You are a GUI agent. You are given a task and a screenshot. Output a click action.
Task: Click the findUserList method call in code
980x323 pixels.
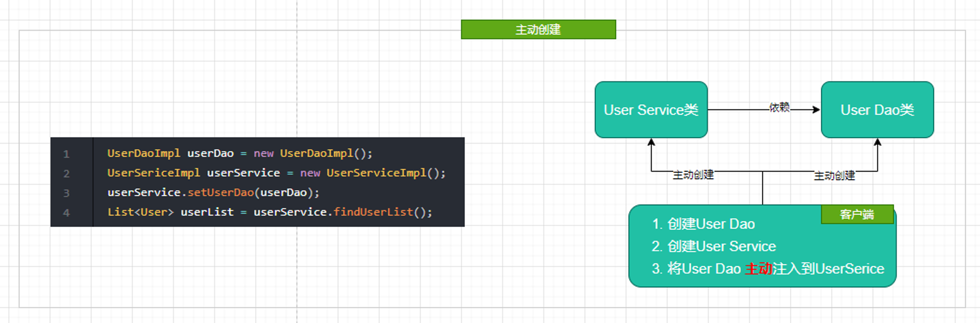pyautogui.click(x=373, y=212)
